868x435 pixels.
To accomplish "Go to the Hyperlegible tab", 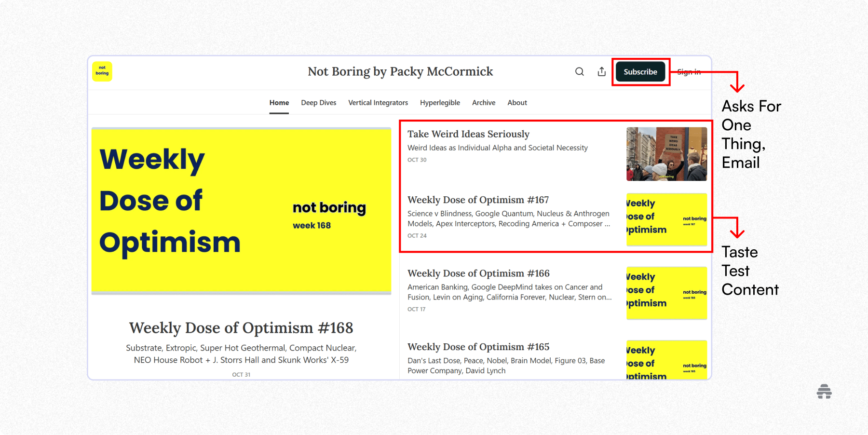I will (440, 103).
